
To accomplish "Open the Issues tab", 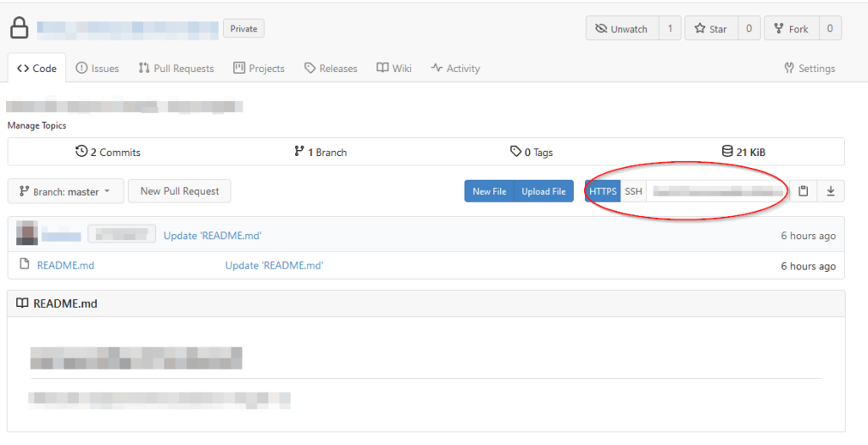I will (x=97, y=68).
